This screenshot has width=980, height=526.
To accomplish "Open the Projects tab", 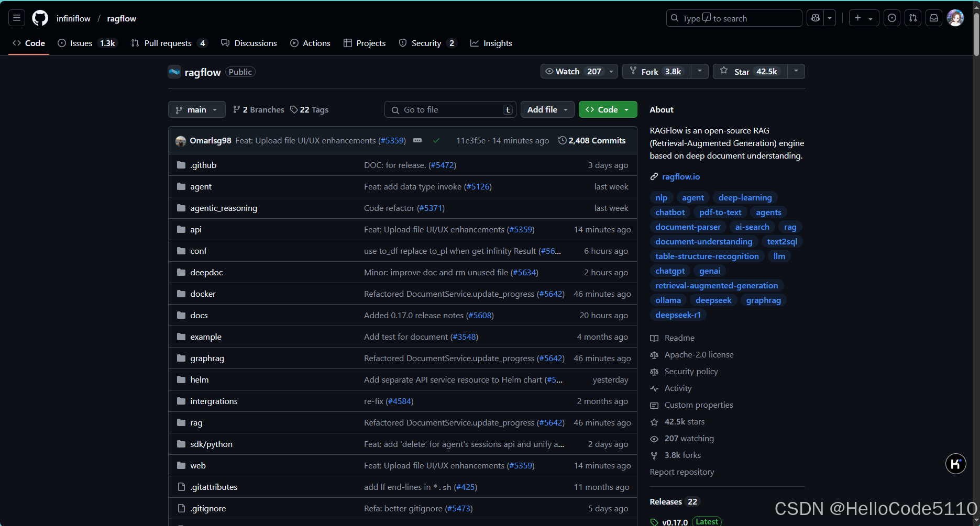I will point(365,43).
